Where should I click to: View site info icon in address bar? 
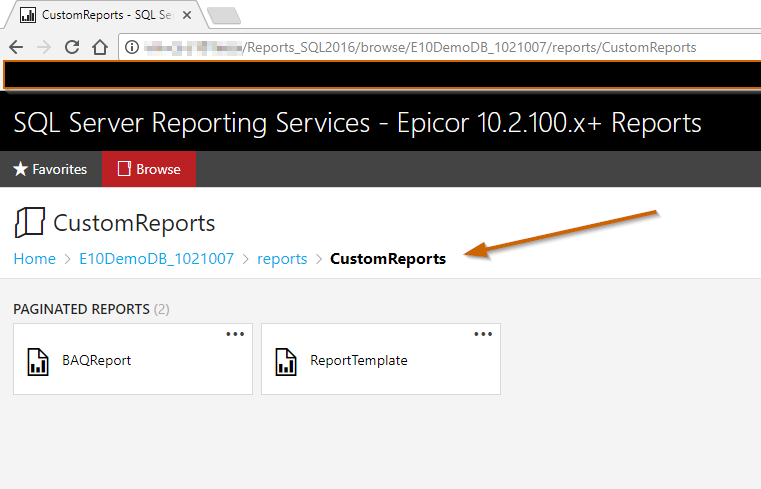(x=132, y=47)
